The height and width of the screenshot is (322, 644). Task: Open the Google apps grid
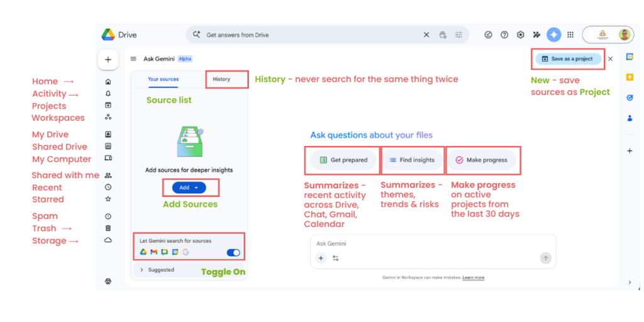point(570,35)
